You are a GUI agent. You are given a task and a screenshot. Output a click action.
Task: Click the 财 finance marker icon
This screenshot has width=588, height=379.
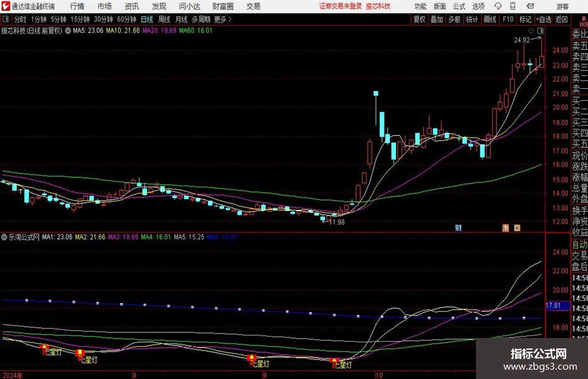coord(458,228)
